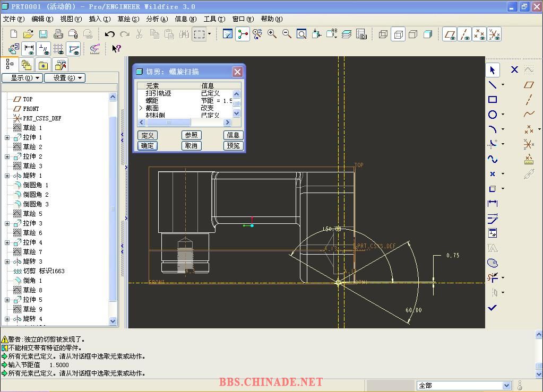This screenshot has width=543, height=392.
Task: Click the 定义 button in dialog
Action: point(148,135)
